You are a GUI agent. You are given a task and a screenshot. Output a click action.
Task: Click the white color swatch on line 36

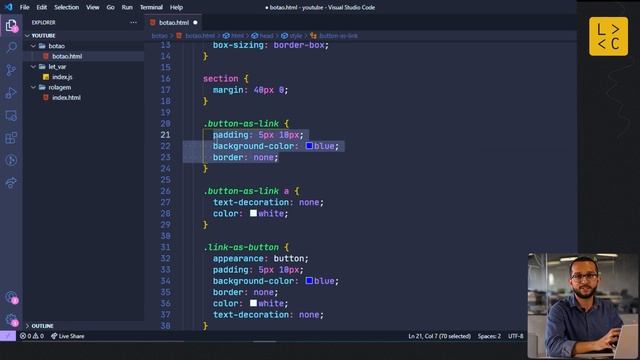click(x=253, y=303)
